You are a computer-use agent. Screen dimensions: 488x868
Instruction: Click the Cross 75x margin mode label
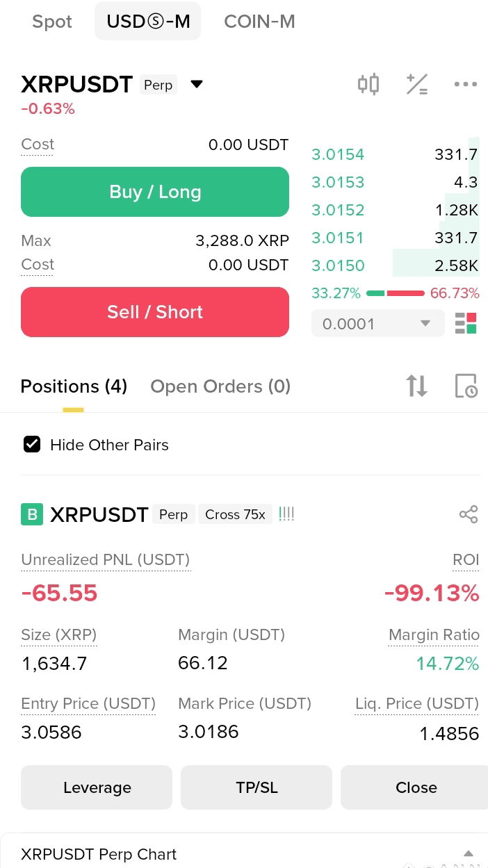pos(235,514)
